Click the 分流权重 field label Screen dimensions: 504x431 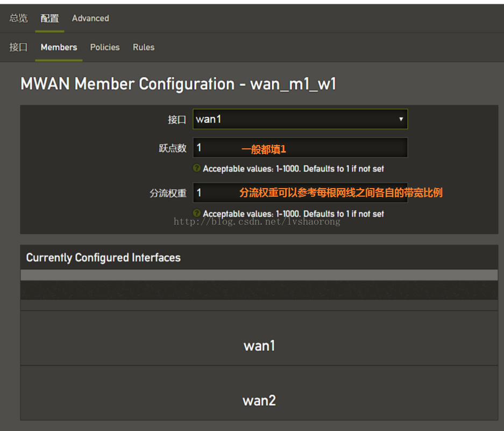168,193
